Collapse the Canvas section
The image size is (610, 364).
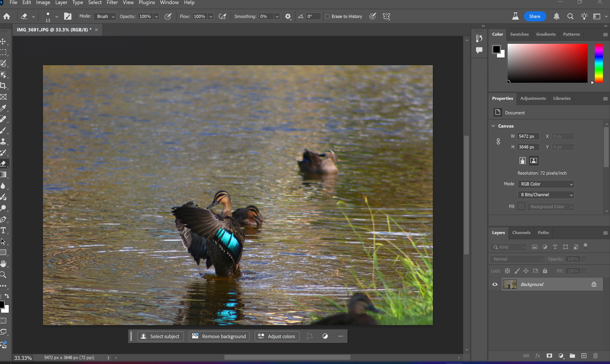tap(494, 126)
